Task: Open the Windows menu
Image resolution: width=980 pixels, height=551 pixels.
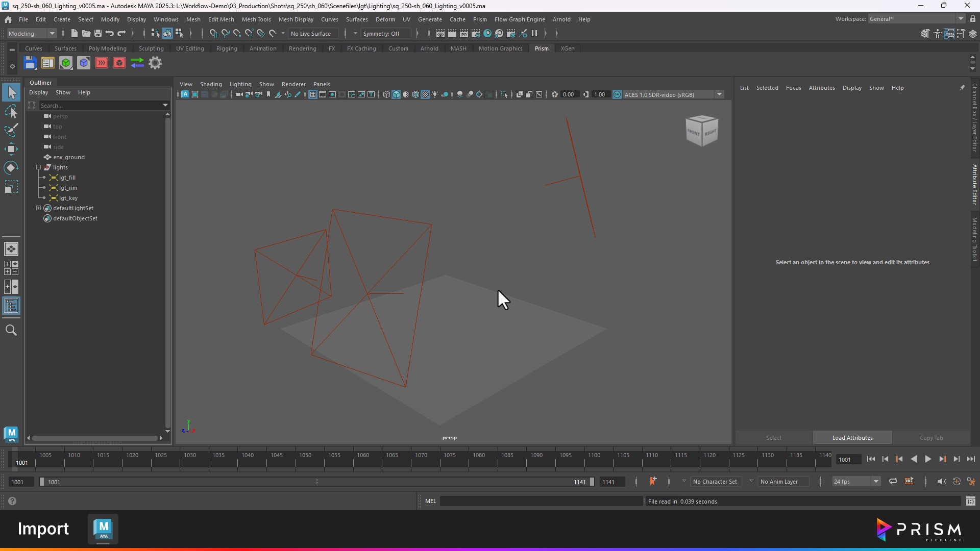Action: tap(166, 19)
